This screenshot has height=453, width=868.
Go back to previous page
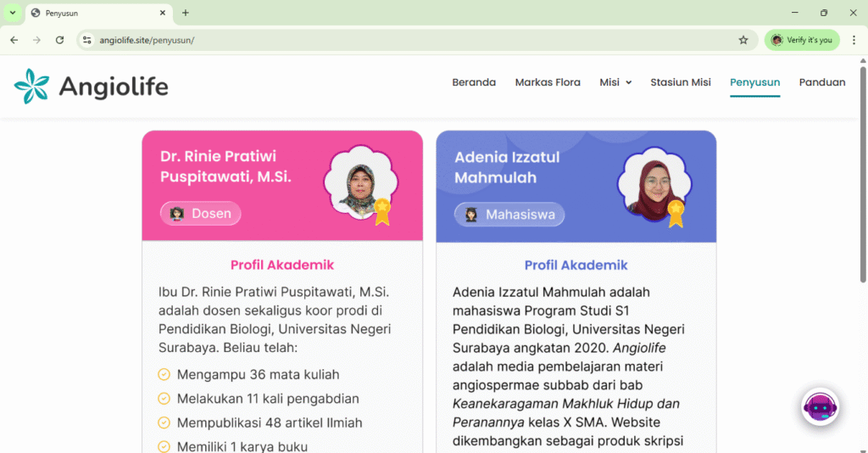14,40
